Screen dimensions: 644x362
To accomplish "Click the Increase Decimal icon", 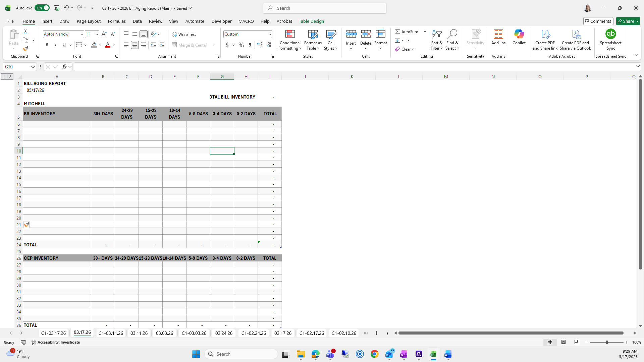I will [259, 45].
